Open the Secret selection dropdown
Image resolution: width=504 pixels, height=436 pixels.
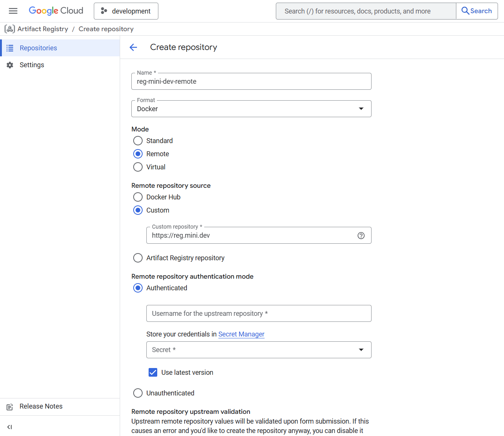coord(361,350)
